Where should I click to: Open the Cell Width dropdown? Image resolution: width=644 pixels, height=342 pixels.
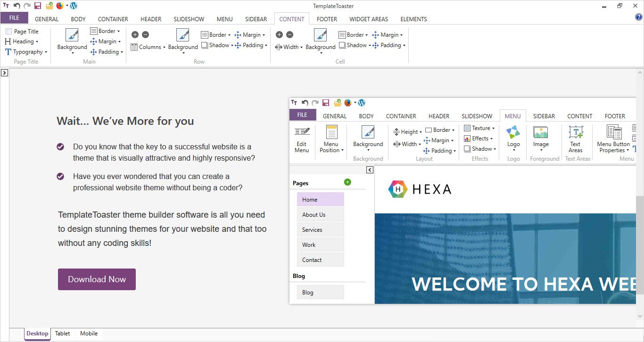tap(289, 47)
